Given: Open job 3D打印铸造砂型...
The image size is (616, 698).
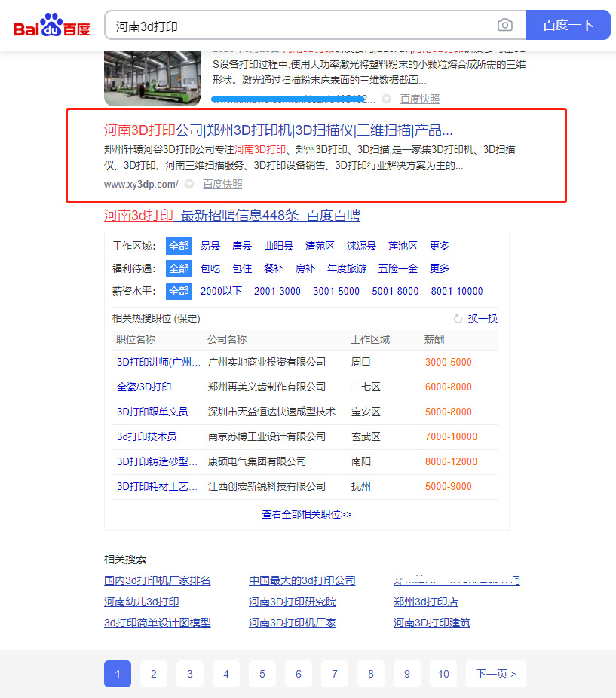Looking at the screenshot, I should 157,461.
